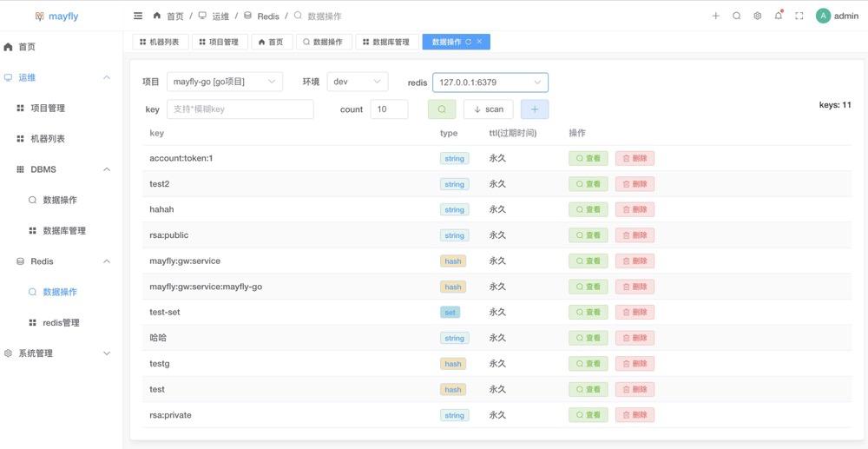
Task: Click the blue plus add-key button
Action: [x=534, y=109]
